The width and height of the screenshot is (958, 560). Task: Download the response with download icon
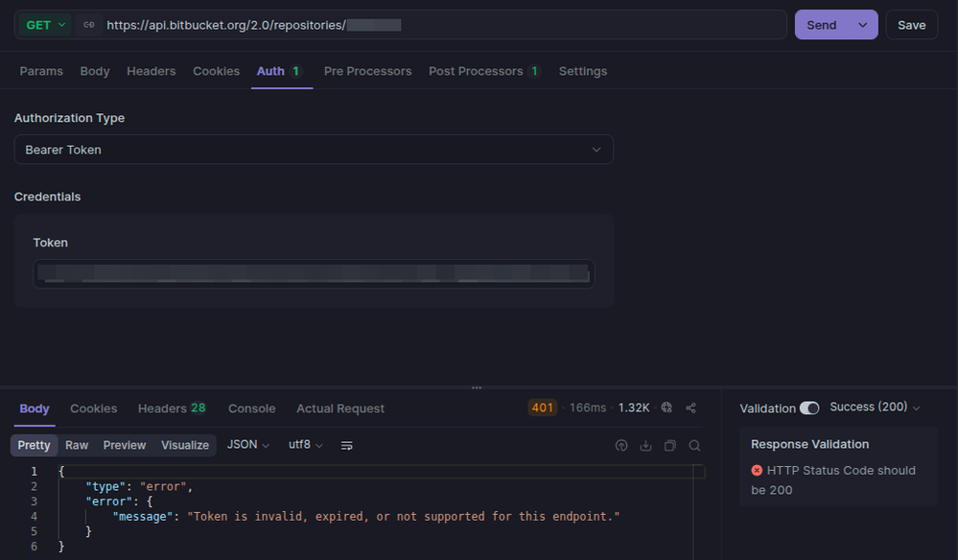645,445
